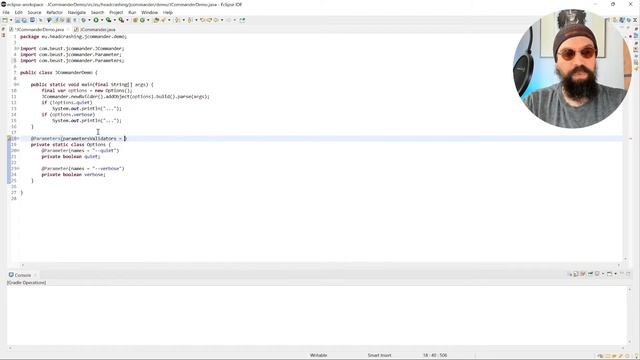This screenshot has width=640, height=360.
Task: Click the editor vertical scrollbar
Action: (625, 147)
